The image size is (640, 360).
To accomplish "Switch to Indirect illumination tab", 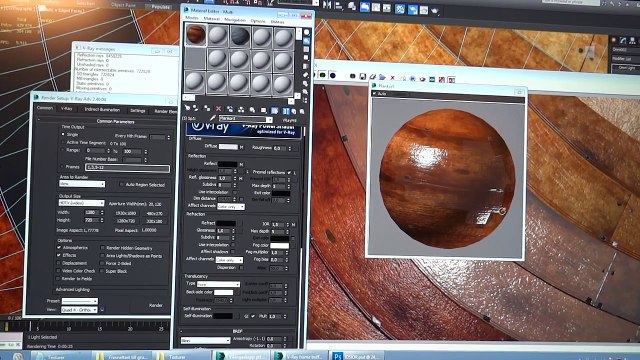I will point(102,109).
